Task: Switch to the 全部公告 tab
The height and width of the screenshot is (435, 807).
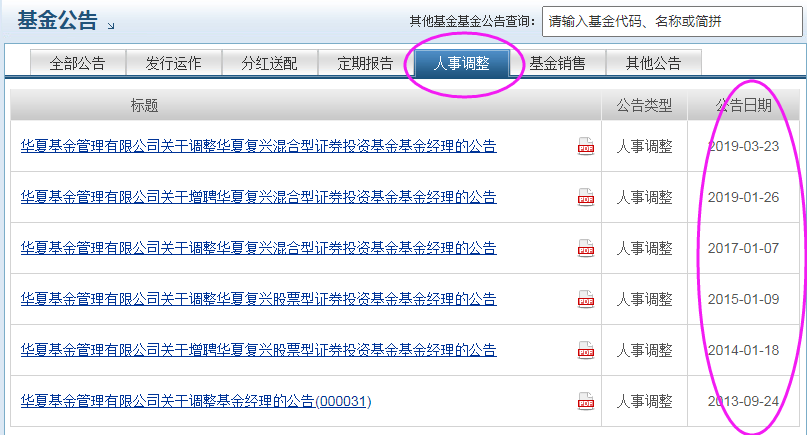Action: [x=78, y=63]
